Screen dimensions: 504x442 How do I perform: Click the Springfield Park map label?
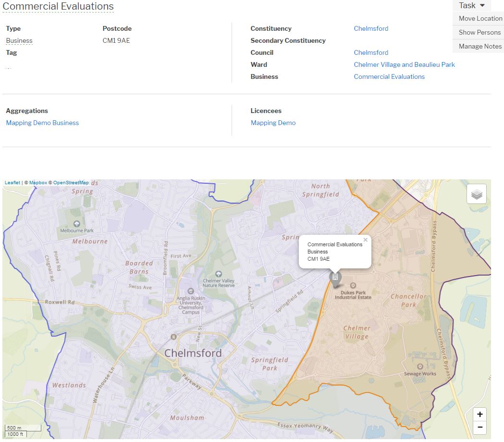270,364
